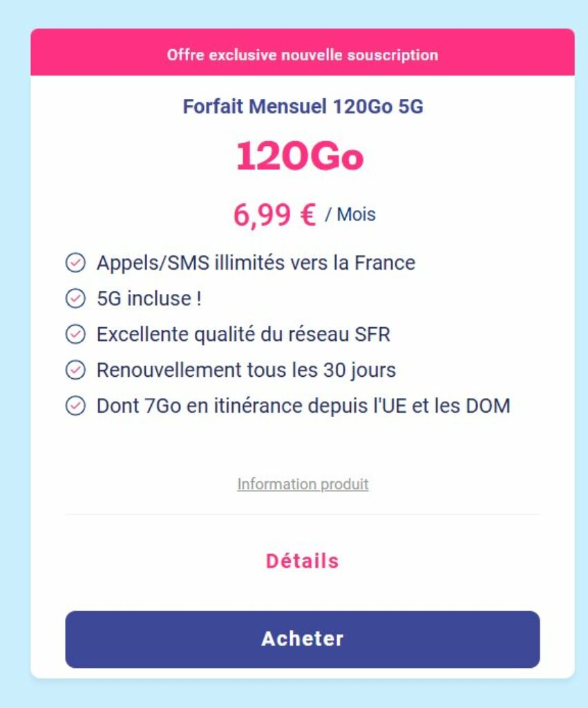Click the large pink 120Go heading
Viewport: 588px width, 708px height.
299,157
